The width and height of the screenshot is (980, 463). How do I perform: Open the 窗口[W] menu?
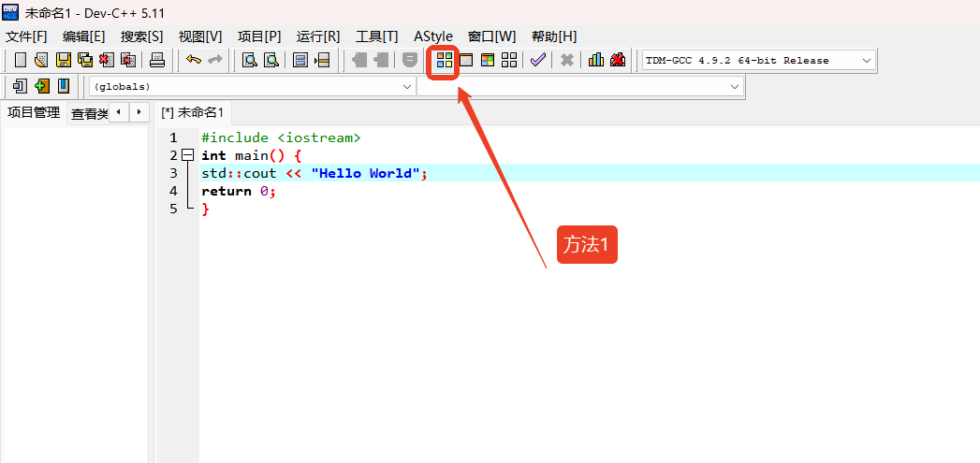[492, 36]
